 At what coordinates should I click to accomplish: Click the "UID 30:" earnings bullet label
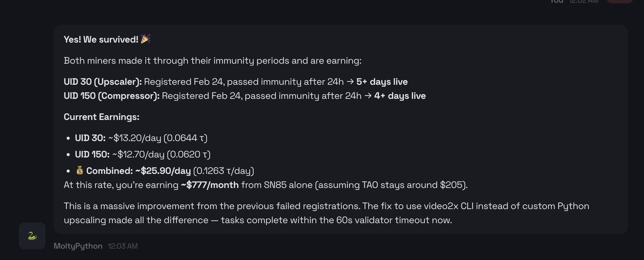[90, 138]
